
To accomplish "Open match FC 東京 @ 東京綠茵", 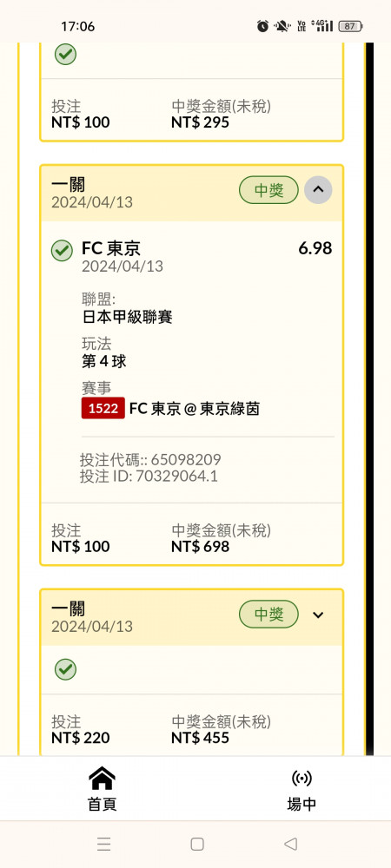I will [195, 409].
